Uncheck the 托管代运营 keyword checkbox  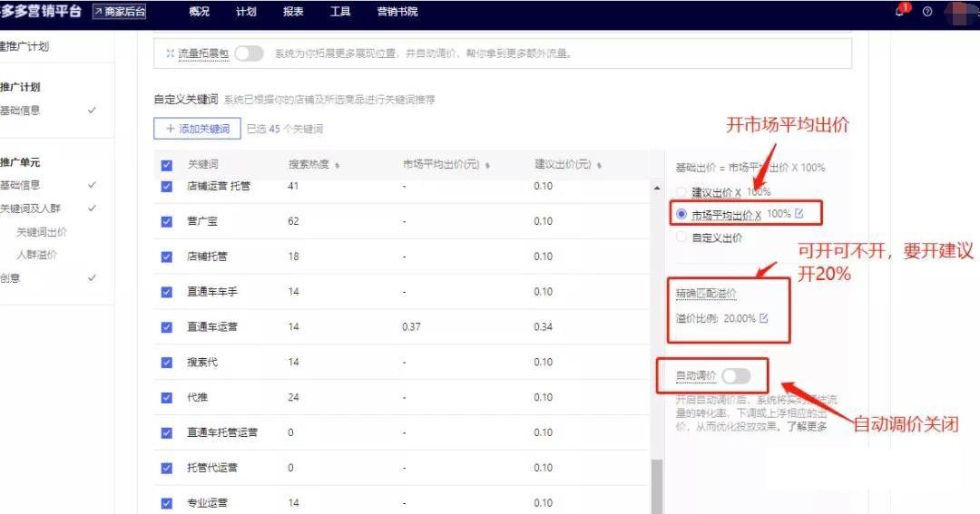[166, 468]
